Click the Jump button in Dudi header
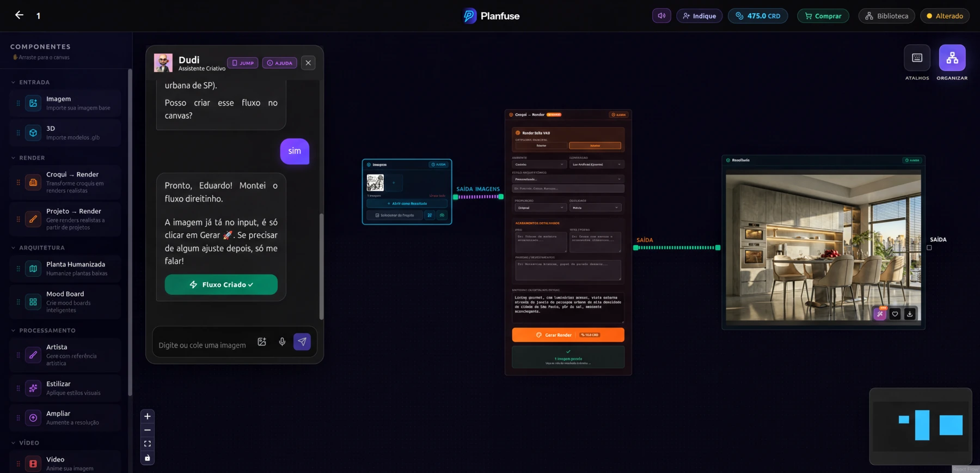This screenshot has height=473, width=980. pyautogui.click(x=243, y=63)
